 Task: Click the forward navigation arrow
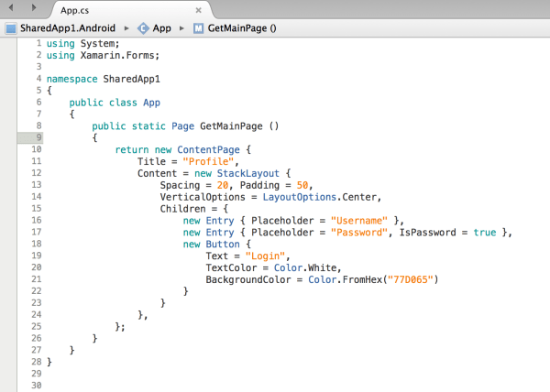point(35,10)
